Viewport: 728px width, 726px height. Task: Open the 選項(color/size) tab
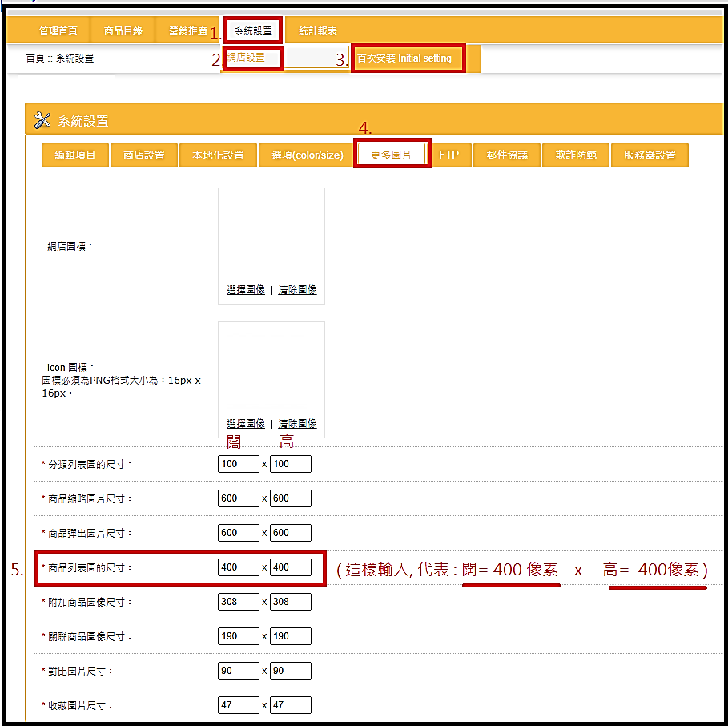click(x=307, y=155)
